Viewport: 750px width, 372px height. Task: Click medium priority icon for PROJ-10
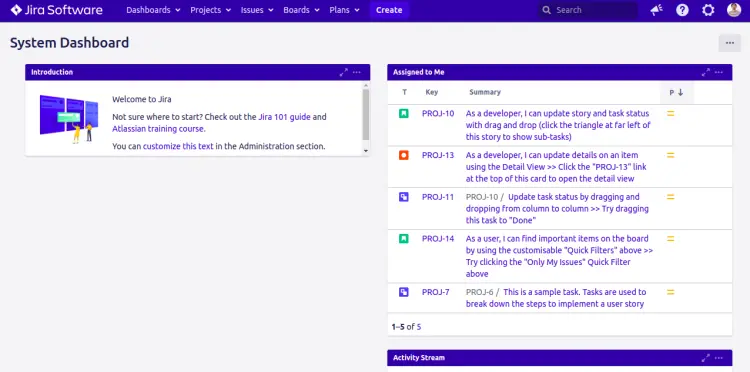click(671, 114)
